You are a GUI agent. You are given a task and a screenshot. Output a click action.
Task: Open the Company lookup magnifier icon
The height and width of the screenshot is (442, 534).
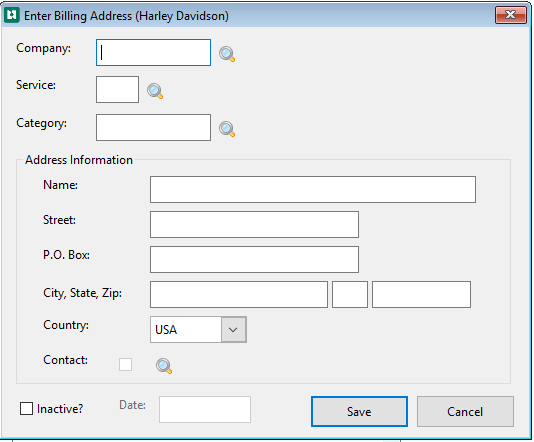tap(227, 54)
